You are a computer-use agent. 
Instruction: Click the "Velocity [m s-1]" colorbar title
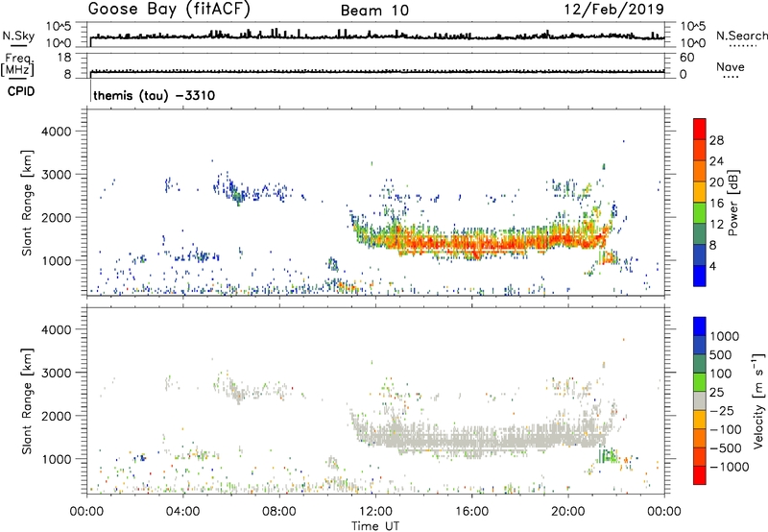tap(759, 401)
